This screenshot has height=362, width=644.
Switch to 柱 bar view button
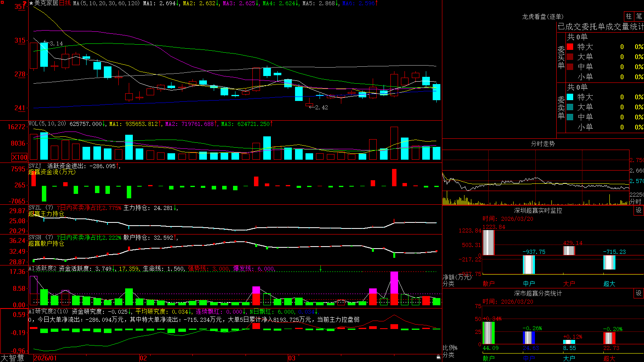click(629, 16)
